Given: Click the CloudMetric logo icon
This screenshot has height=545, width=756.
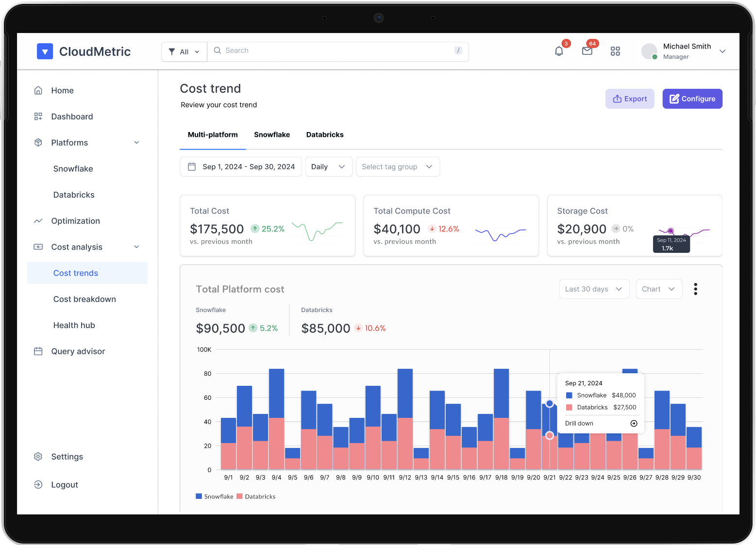Looking at the screenshot, I should [45, 51].
